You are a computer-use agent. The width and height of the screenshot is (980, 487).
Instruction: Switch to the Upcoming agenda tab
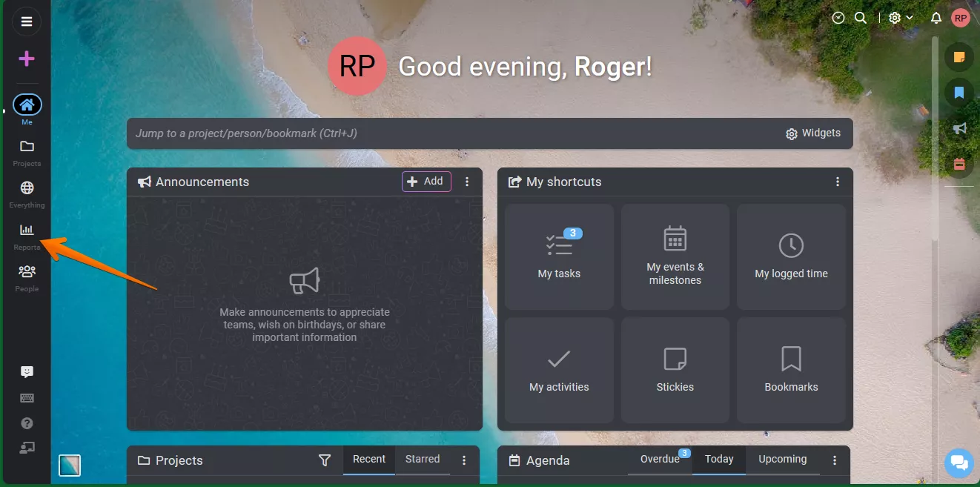(x=782, y=460)
